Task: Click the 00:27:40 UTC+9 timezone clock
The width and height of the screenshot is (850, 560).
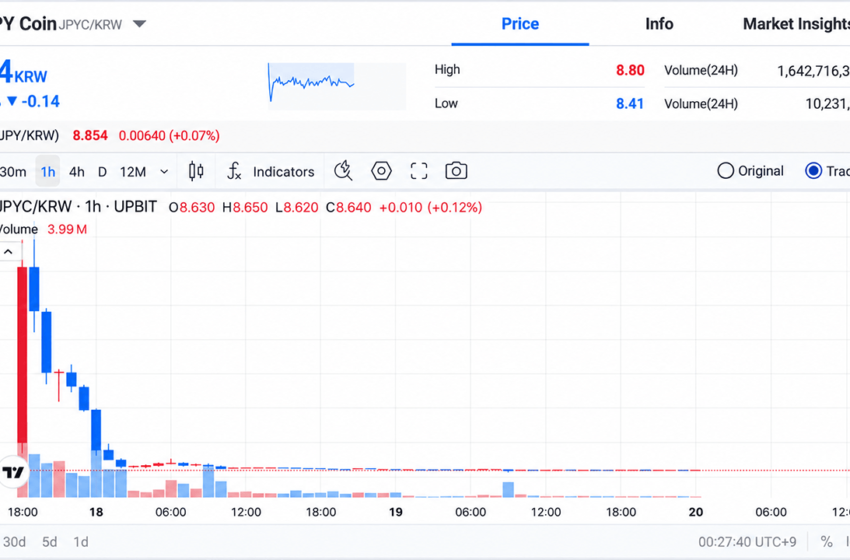Action: click(x=747, y=542)
